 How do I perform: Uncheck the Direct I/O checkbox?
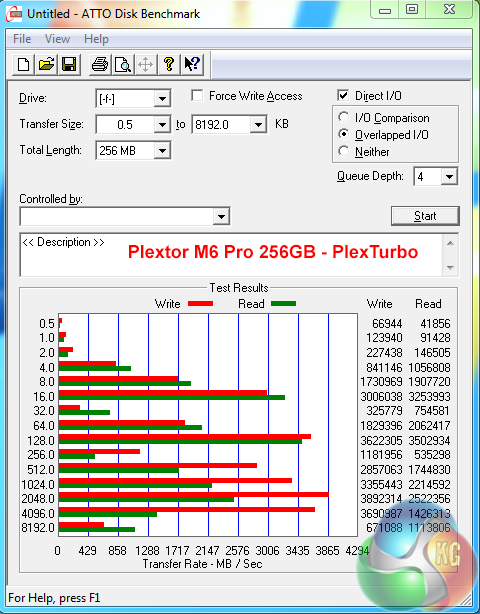point(343,96)
